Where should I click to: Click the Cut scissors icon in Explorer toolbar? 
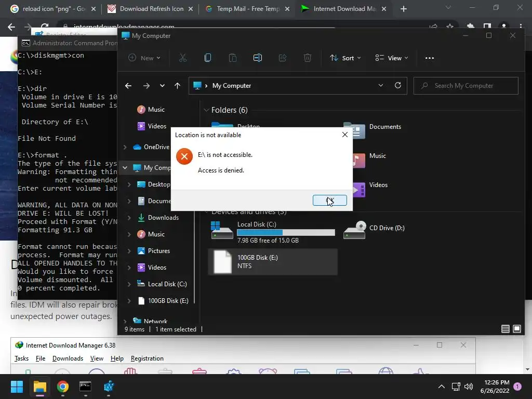183,58
